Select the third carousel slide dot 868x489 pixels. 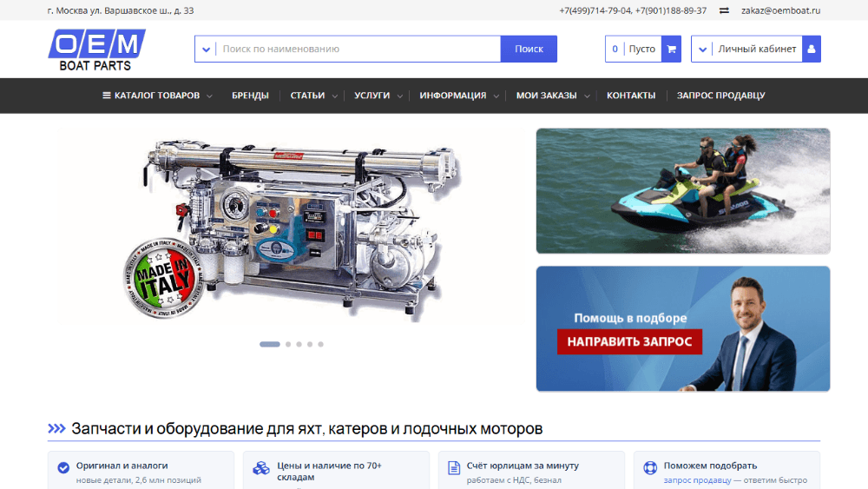point(299,344)
